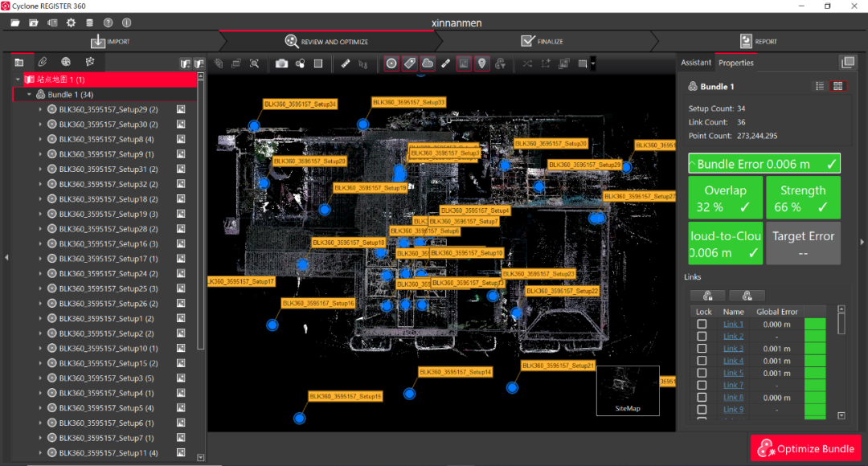868x466 pixels.
Task: Tick the Lock checkbox for Link 4
Action: [702, 361]
